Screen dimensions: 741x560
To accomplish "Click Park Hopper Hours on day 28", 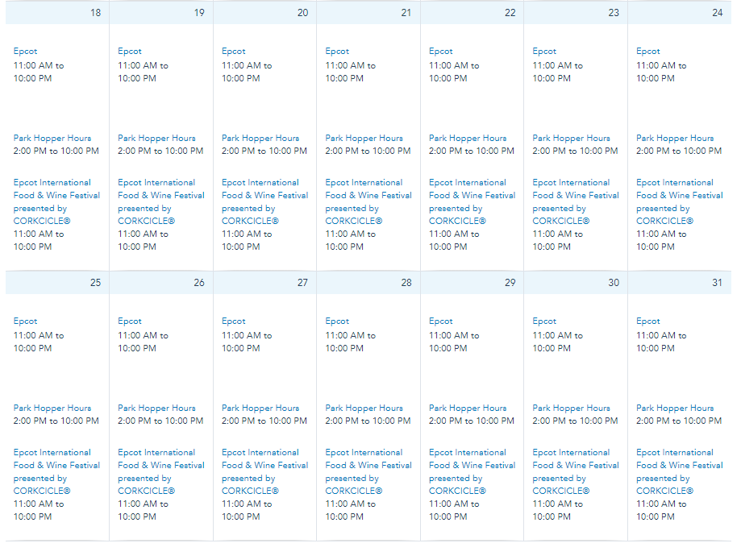I will tap(364, 408).
